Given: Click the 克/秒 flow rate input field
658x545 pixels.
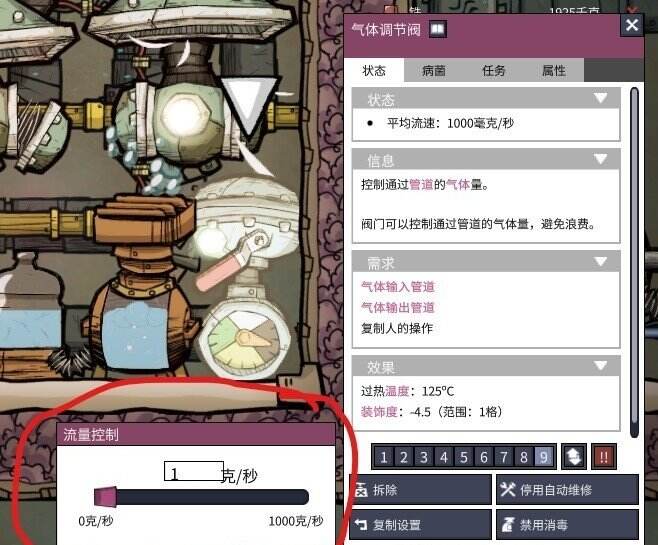Looking at the screenshot, I should 193,471.
